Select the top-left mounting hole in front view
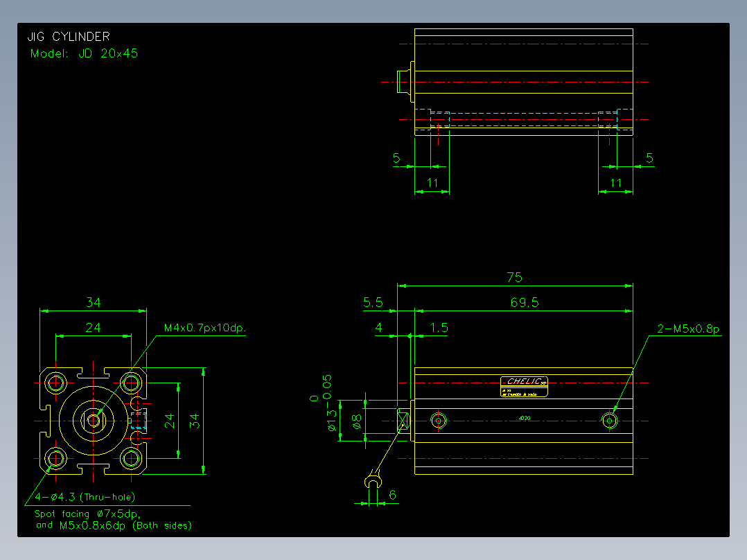The height and width of the screenshot is (560, 747). pos(55,383)
